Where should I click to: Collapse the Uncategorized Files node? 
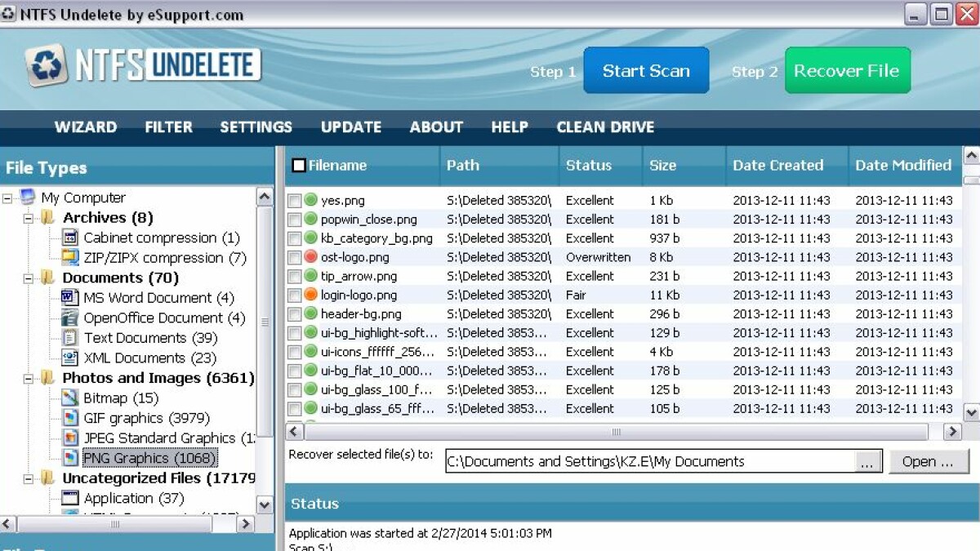click(29, 478)
